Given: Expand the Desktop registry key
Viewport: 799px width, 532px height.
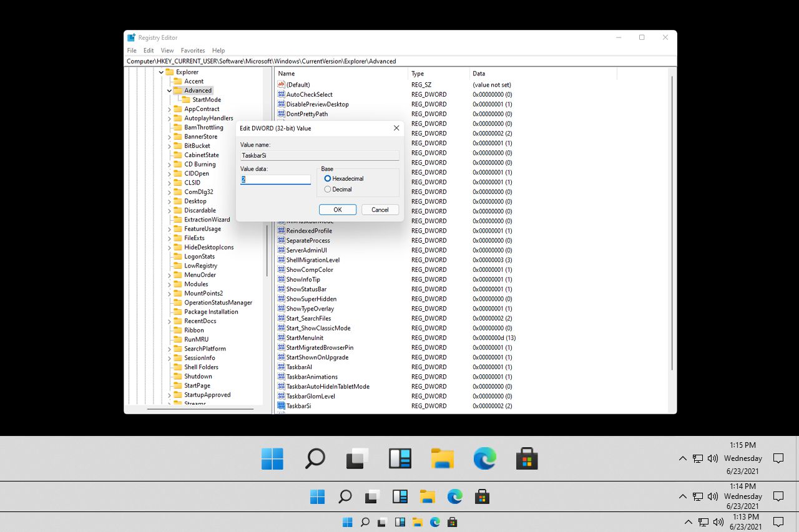Looking at the screenshot, I should click(169, 201).
